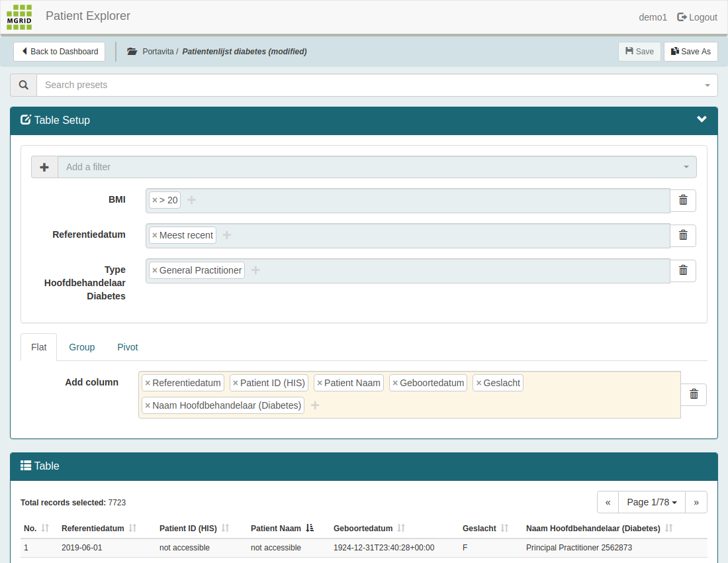The image size is (728, 563).
Task: Go to the next page (»)
Action: tap(696, 502)
